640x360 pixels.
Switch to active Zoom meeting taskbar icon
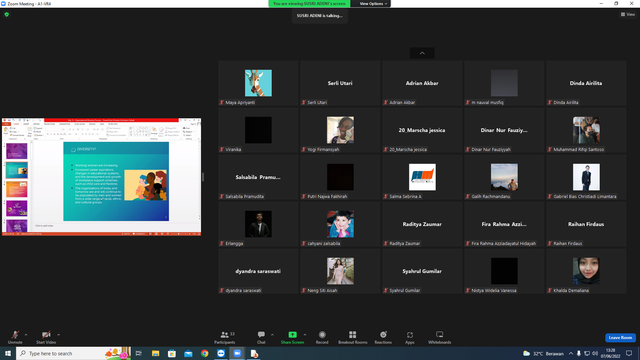tap(237, 353)
